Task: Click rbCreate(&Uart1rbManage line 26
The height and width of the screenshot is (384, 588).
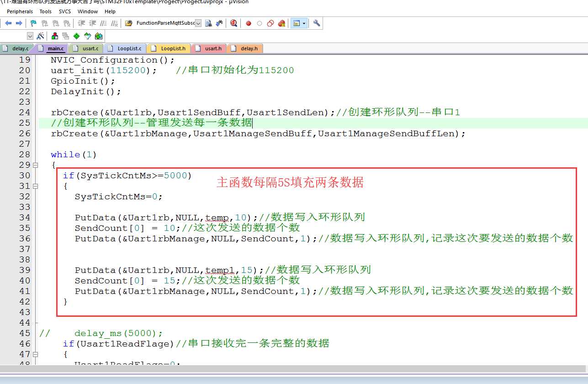Action: point(258,133)
